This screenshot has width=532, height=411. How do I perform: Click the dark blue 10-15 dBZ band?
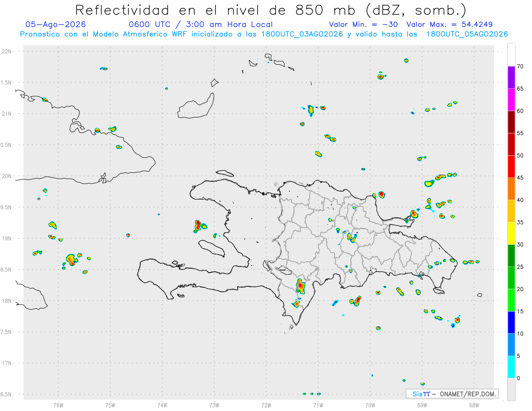coord(511,322)
